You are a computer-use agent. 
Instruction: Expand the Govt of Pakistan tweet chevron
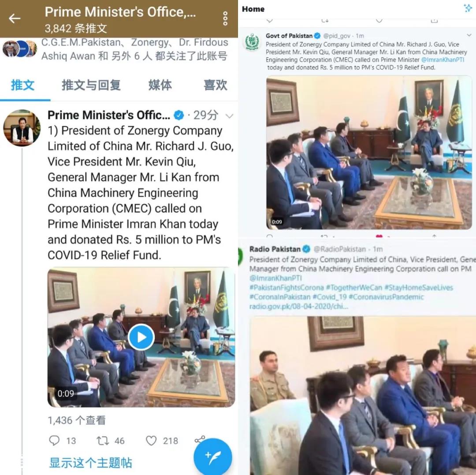coord(469,35)
